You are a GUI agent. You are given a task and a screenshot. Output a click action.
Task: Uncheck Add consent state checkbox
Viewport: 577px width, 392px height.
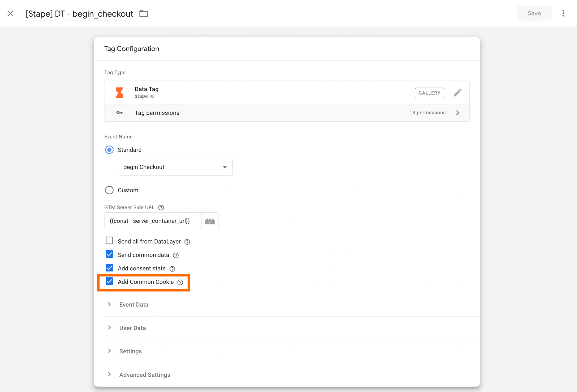(x=109, y=268)
